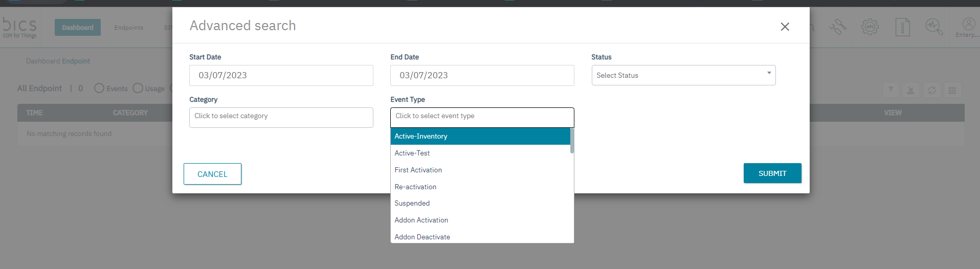This screenshot has height=269, width=980.
Task: Open the grid column view icon
Action: coord(952,90)
